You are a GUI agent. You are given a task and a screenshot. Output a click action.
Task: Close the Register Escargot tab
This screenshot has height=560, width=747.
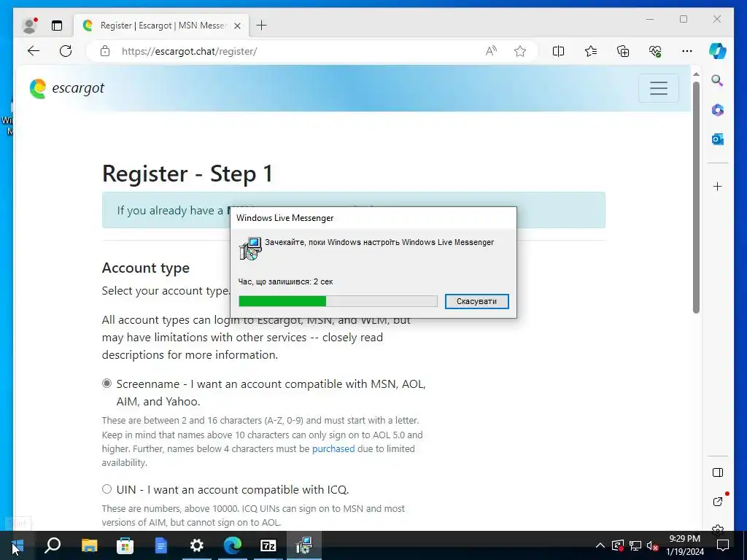pyautogui.click(x=237, y=26)
